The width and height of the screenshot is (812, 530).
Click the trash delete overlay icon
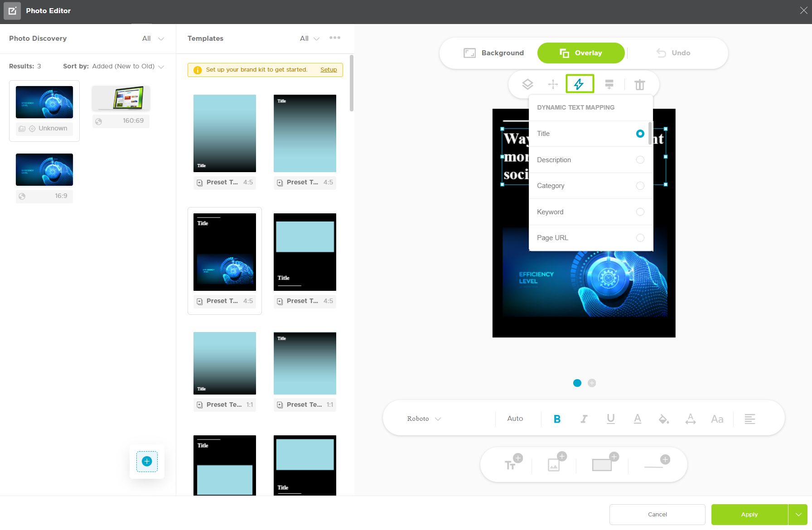pos(639,85)
